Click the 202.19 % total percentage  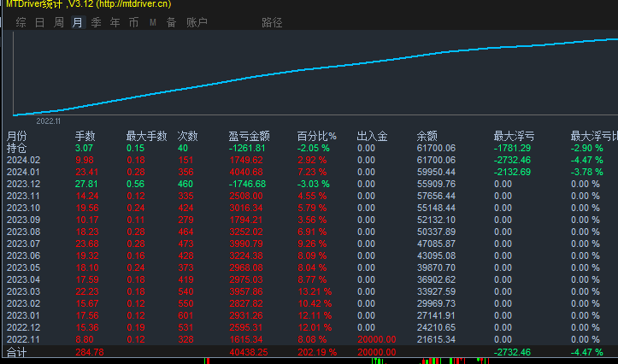[x=317, y=352]
